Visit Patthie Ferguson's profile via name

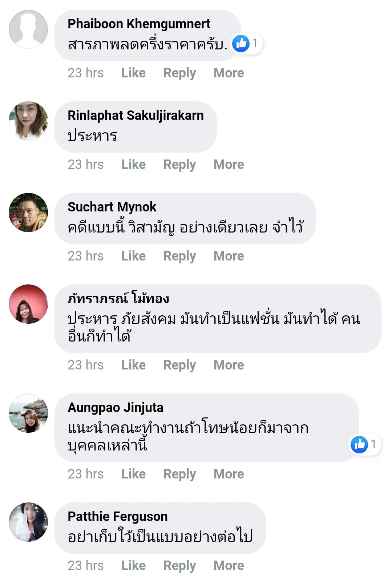click(117, 517)
